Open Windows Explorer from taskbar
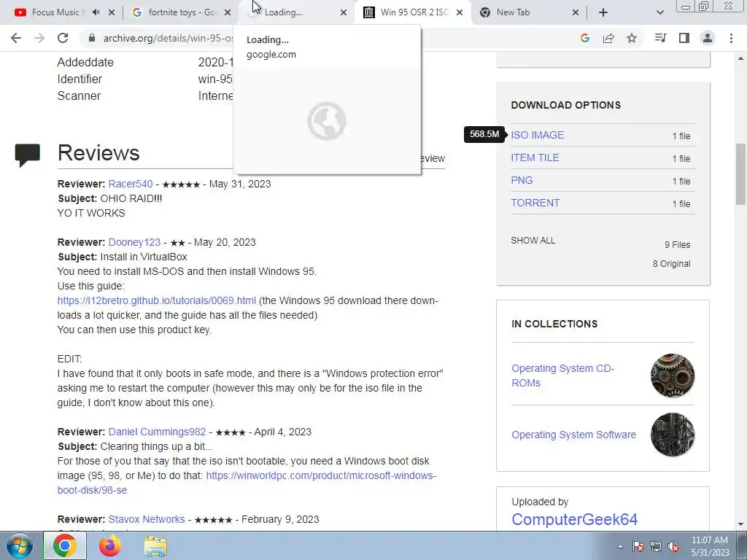This screenshot has height=560, width=747. (155, 547)
